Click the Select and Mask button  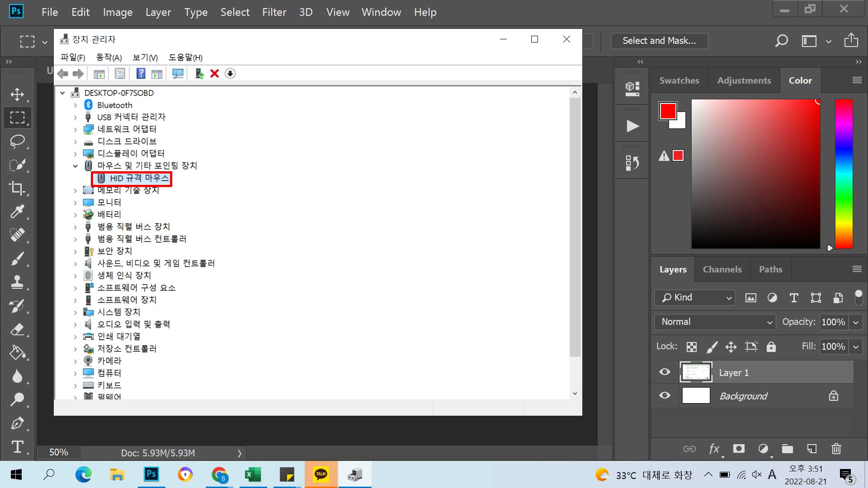pos(659,41)
